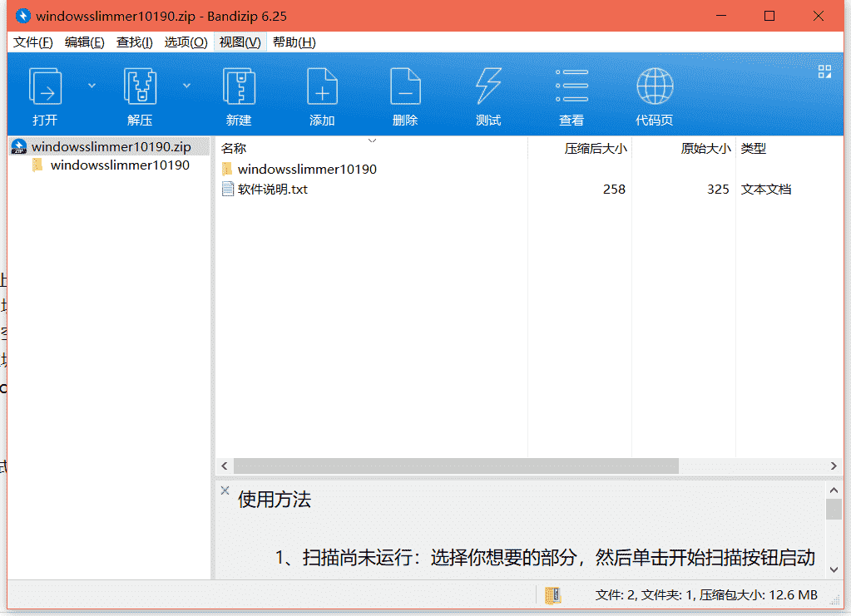Click the 删除 (Delete) toolbar icon
The width and height of the screenshot is (851, 616).
click(405, 86)
